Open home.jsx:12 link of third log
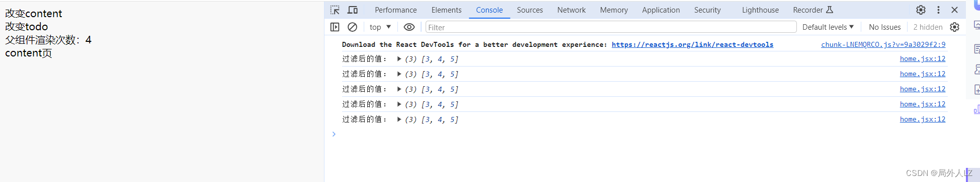 pyautogui.click(x=923, y=89)
